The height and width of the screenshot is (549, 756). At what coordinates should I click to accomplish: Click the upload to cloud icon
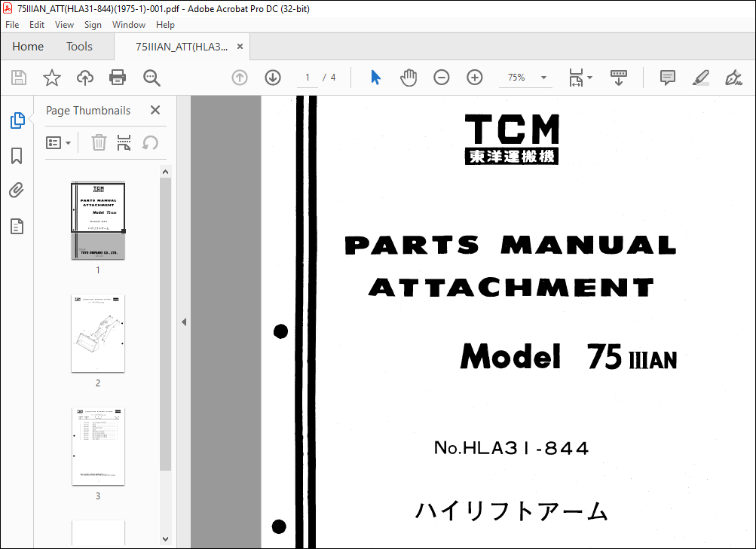click(x=85, y=78)
